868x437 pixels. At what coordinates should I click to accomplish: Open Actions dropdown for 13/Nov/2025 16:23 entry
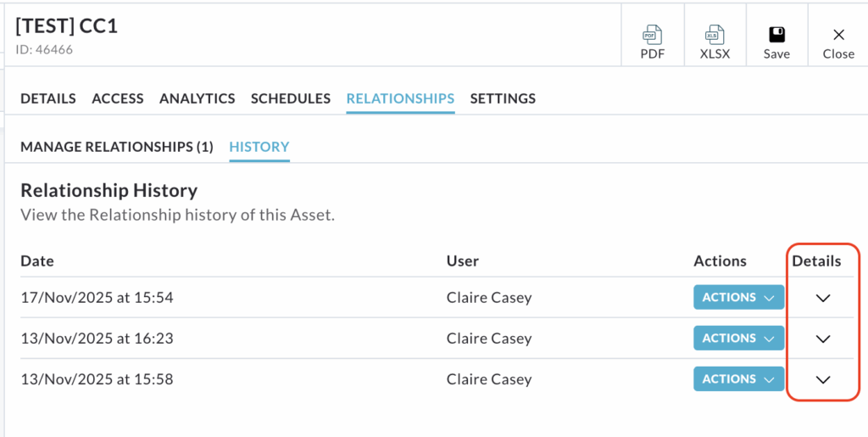coord(738,339)
